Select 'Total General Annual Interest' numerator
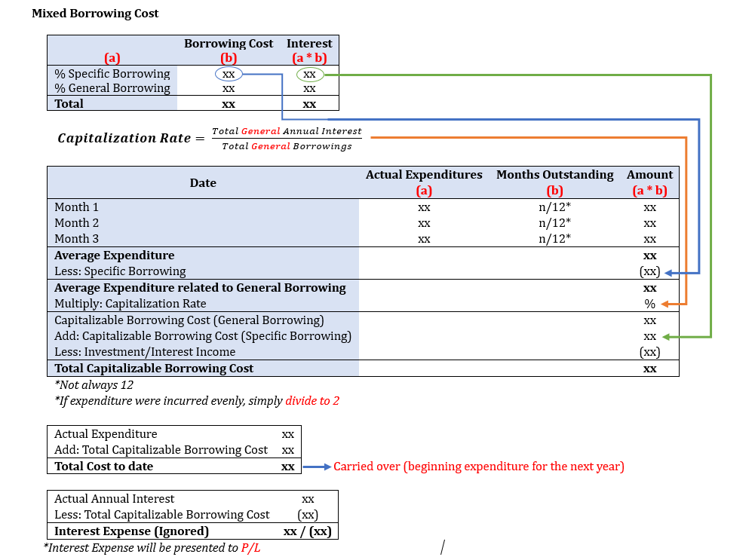This screenshot has width=755, height=560. pos(287,131)
